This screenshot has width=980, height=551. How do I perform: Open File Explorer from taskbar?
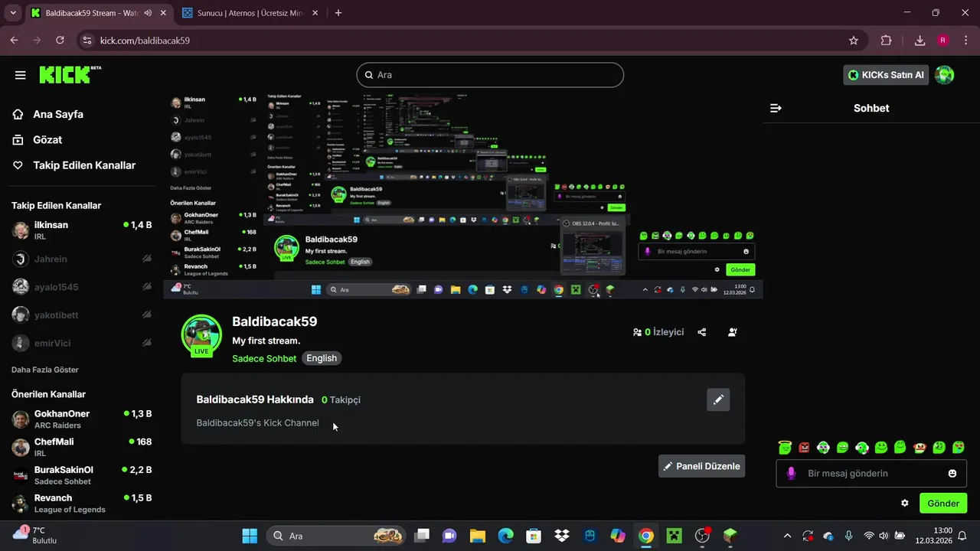(477, 536)
